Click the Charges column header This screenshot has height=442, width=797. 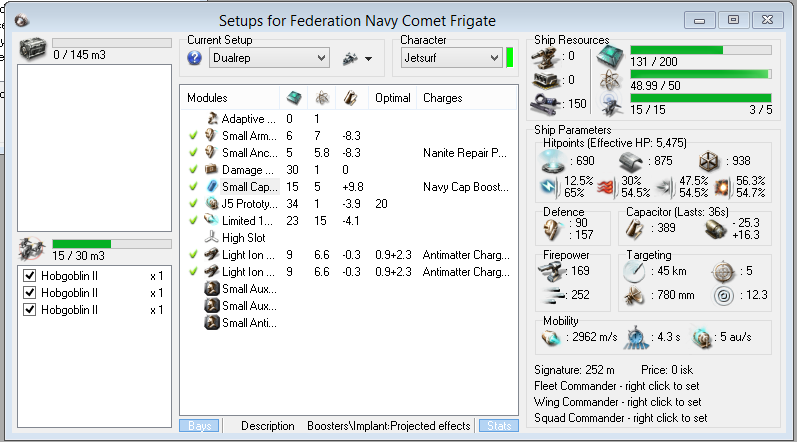[466, 98]
